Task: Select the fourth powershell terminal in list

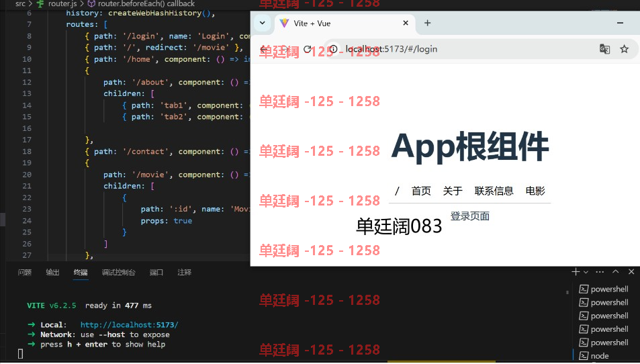Action: coord(604,329)
